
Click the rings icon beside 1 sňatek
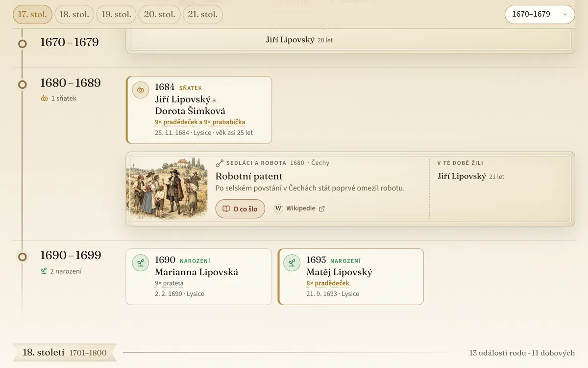pos(44,98)
